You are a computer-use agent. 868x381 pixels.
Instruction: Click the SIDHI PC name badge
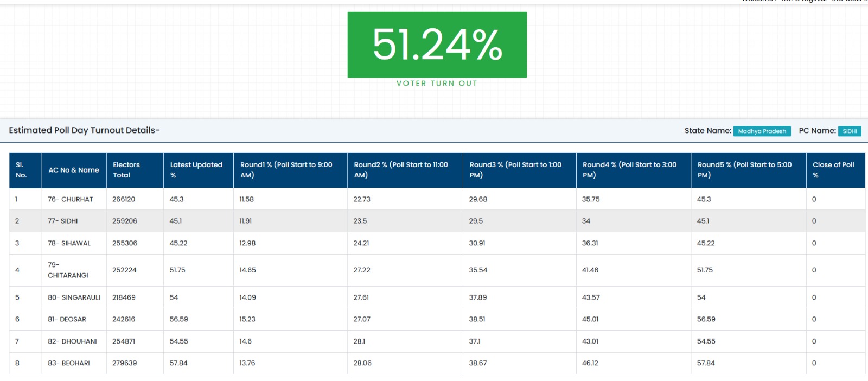850,131
